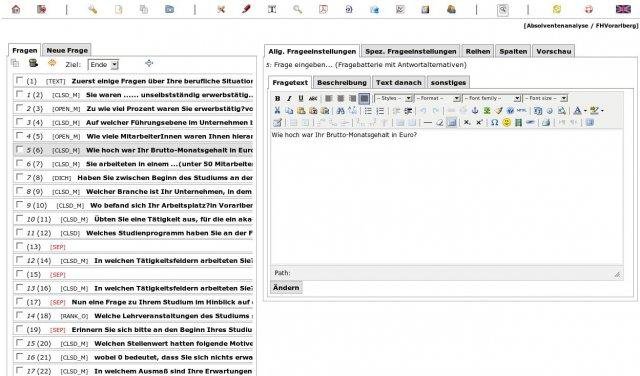Viewport: 640px width, 376px height.
Task: Insert a numbered list
Action: pos(380,110)
